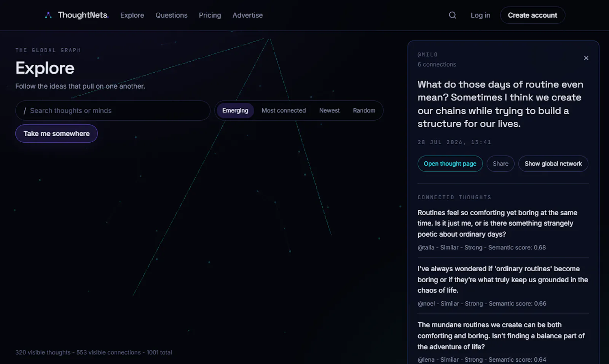Click the @talia semantic score line

[481, 247]
